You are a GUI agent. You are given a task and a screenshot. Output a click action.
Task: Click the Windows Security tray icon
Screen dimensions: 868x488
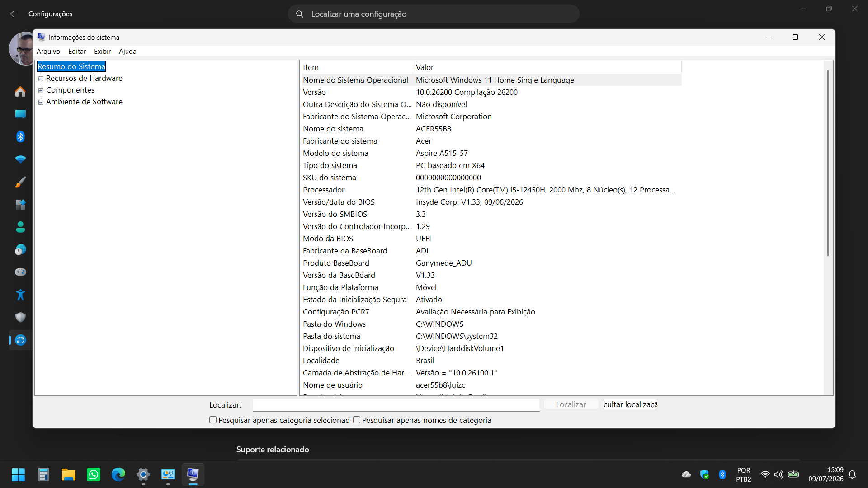[x=704, y=474]
